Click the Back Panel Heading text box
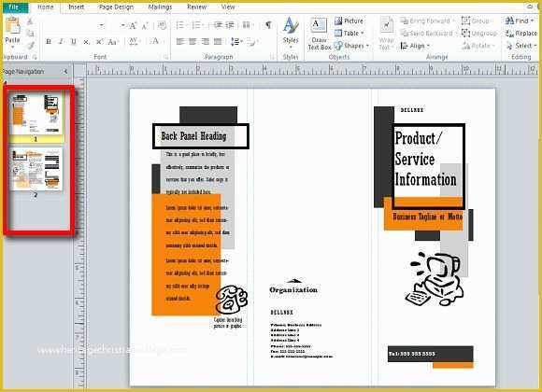The image size is (542, 392). (x=201, y=136)
